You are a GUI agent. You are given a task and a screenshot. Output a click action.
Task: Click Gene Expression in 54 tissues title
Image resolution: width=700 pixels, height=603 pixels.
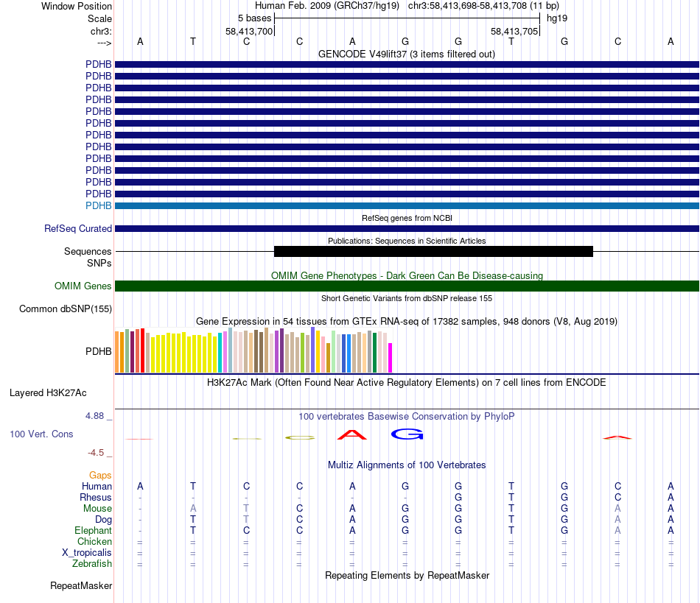[406, 321]
